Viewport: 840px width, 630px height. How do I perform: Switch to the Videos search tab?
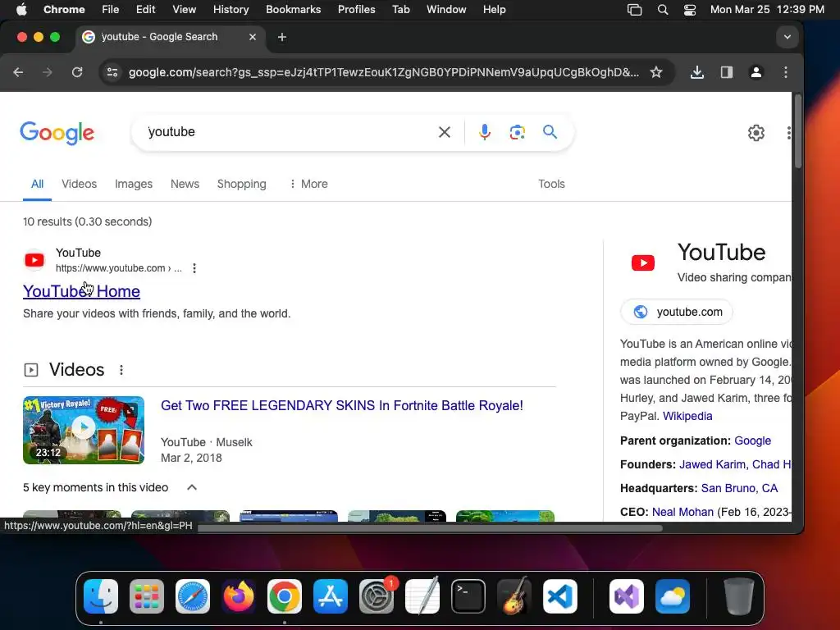[x=80, y=184]
